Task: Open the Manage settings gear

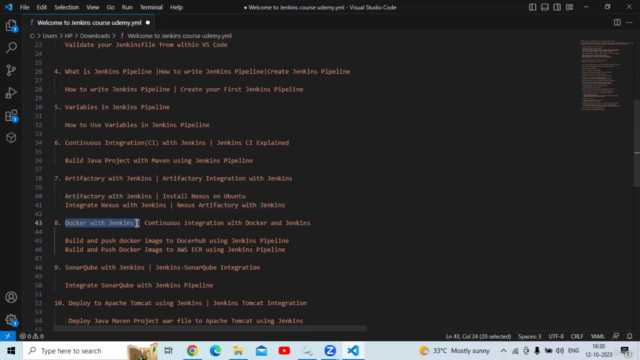Action: (11, 320)
